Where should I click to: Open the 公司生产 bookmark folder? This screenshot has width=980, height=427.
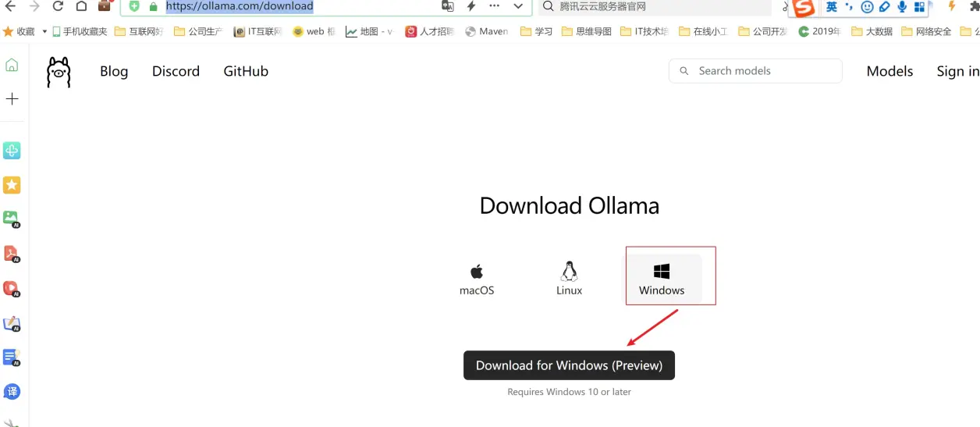198,32
